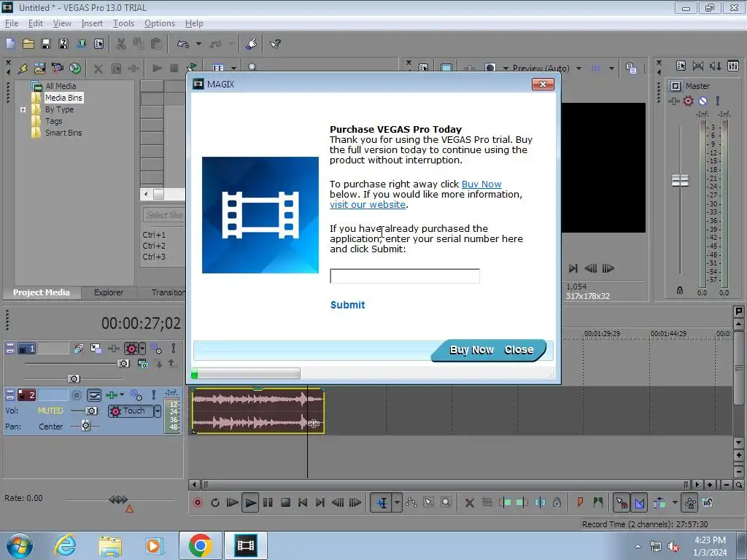Click the Undo arrow icon

[183, 44]
